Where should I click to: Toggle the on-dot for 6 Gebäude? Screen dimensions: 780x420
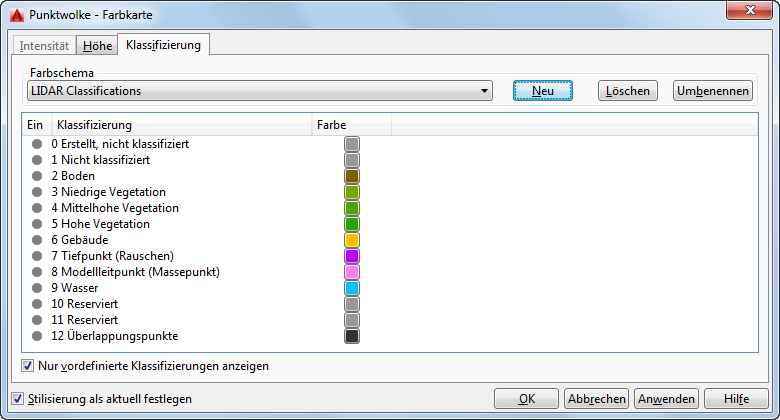[37, 240]
